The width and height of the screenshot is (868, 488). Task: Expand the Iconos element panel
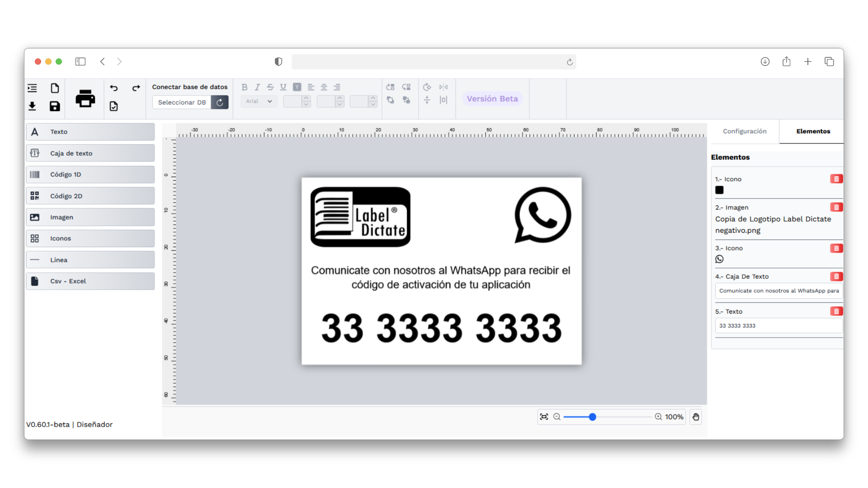pyautogui.click(x=90, y=239)
